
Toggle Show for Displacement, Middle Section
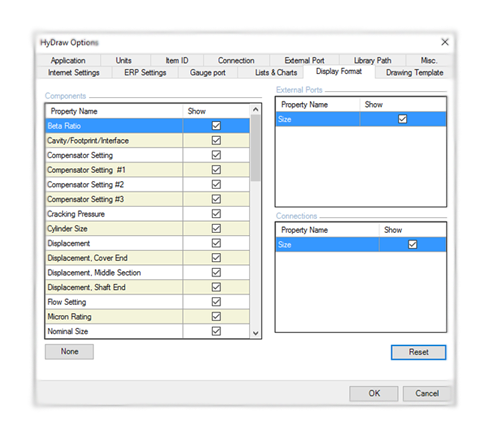216,272
